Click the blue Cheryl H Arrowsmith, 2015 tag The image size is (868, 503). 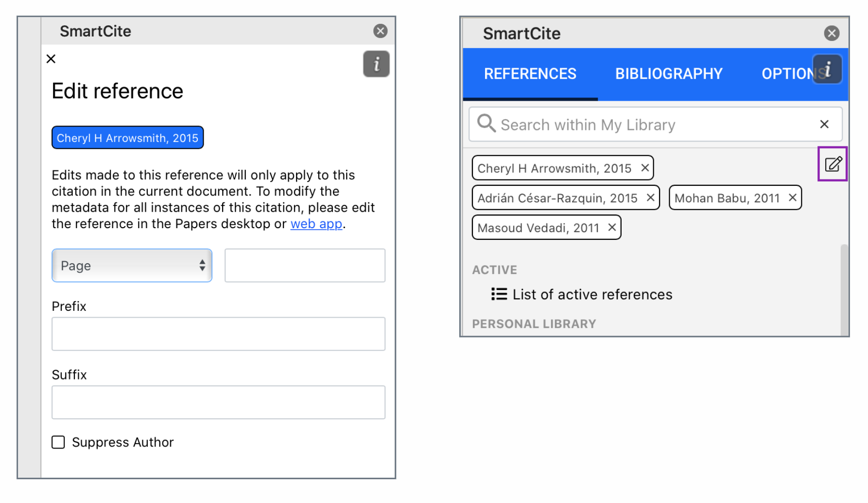click(127, 138)
